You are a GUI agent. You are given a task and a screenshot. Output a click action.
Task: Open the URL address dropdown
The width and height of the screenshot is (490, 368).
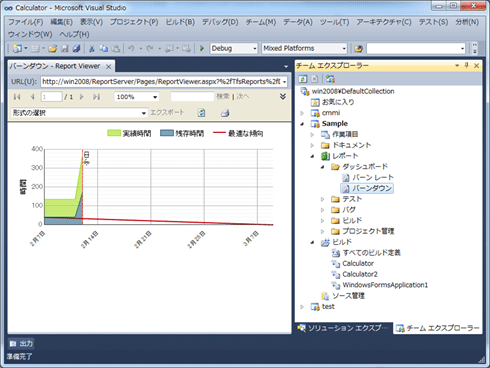click(x=284, y=82)
